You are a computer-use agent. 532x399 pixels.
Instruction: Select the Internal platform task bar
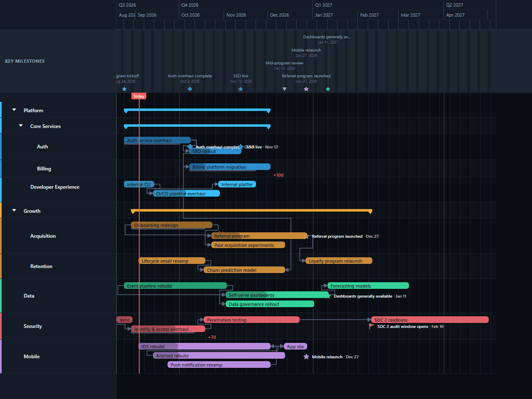click(237, 184)
